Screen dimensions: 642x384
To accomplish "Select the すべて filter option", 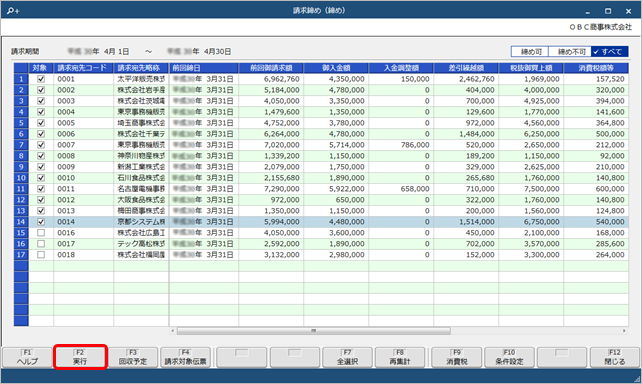I will 610,52.
